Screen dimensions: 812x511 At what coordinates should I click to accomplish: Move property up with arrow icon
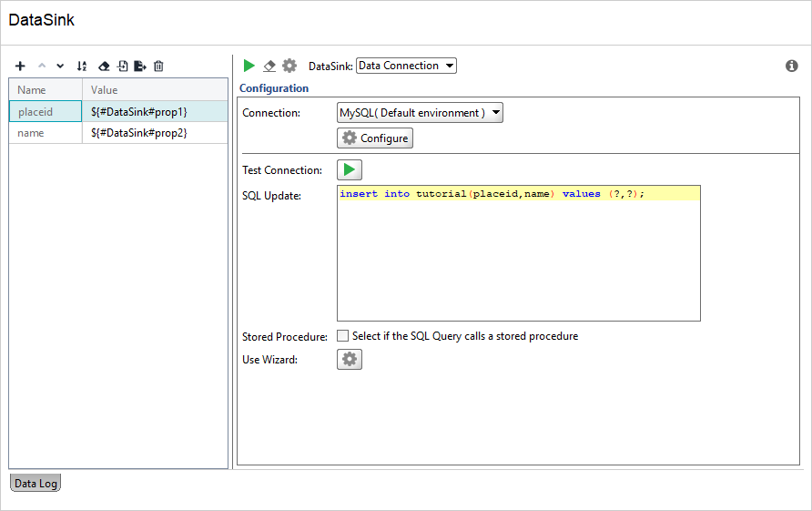click(x=42, y=66)
